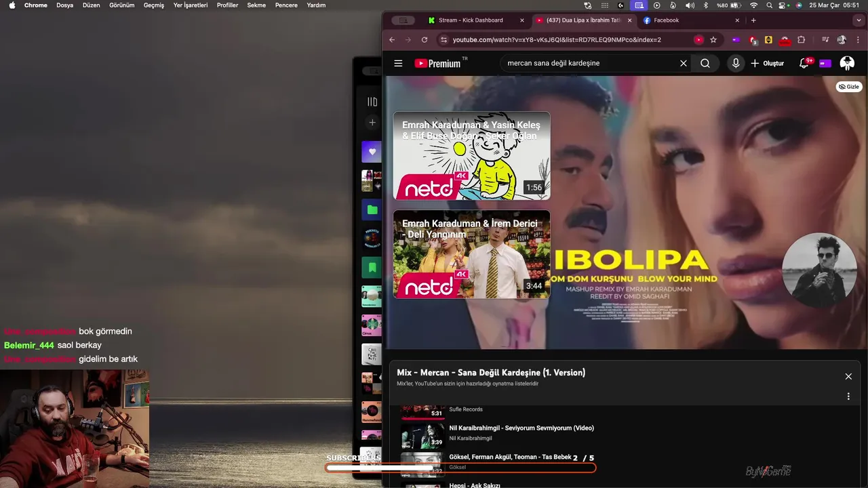Reload the current page
The width and height of the screenshot is (868, 488).
[425, 40]
